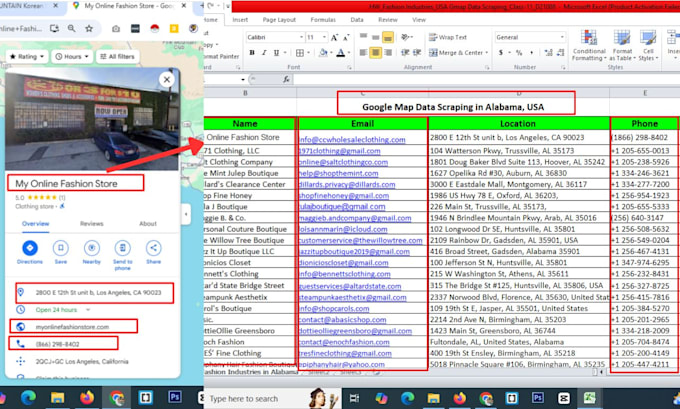
Task: Switch to the Insert ribbon tab
Action: click(240, 20)
